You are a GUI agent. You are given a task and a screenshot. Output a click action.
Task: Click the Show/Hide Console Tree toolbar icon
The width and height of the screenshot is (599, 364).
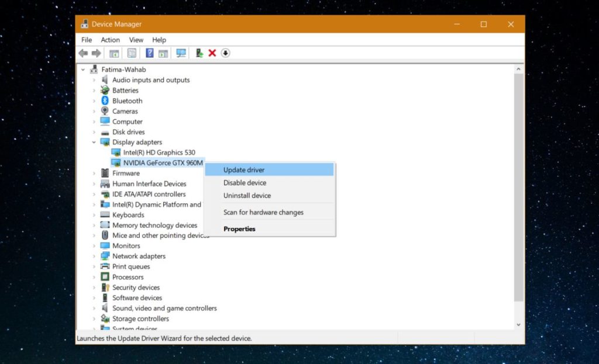point(115,53)
